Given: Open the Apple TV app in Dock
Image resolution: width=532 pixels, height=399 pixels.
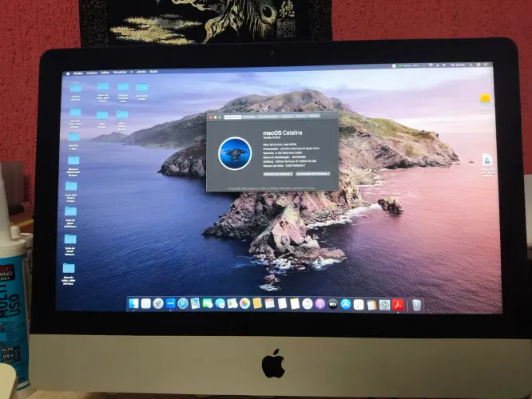Looking at the screenshot, I should point(332,304).
